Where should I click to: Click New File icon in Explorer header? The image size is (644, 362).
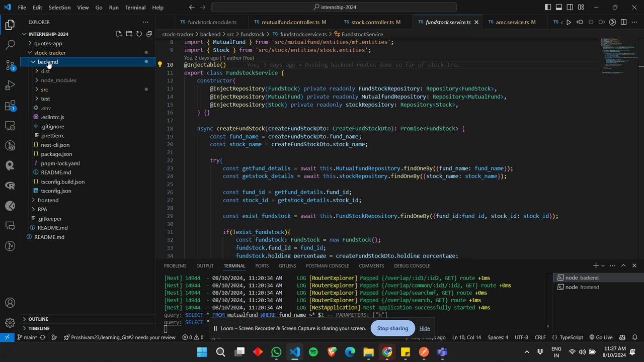tap(119, 34)
